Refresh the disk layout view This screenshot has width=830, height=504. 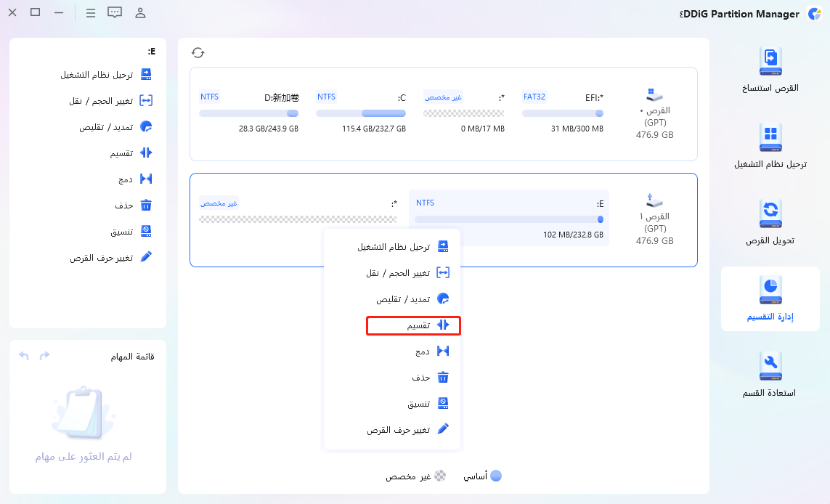pos(198,52)
